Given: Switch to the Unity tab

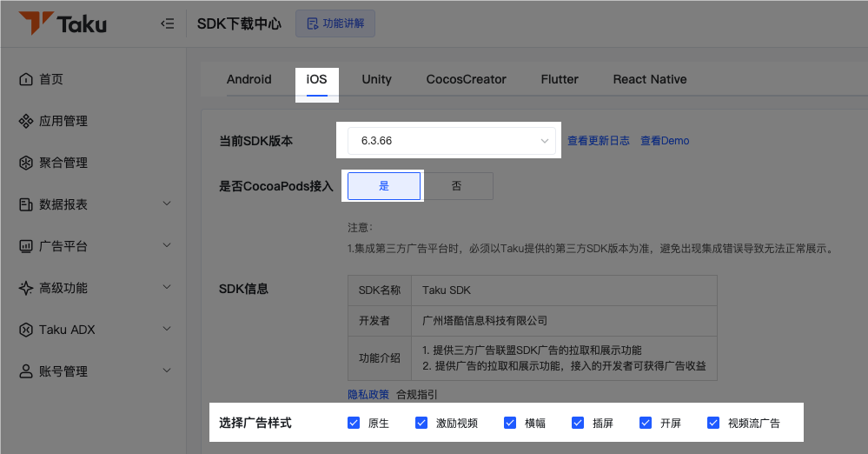Looking at the screenshot, I should click(376, 79).
